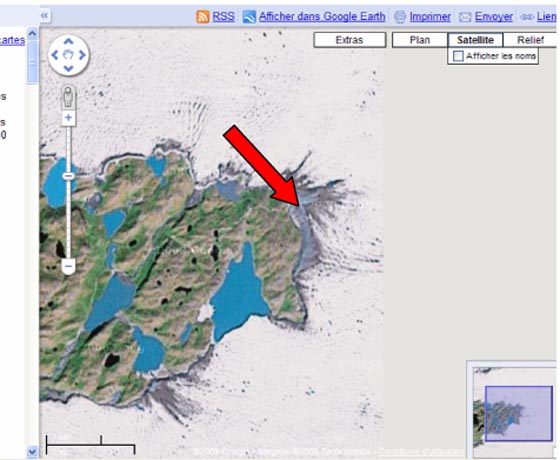This screenshot has width=560, height=460.
Task: Zoom out with the minus button
Action: click(68, 266)
